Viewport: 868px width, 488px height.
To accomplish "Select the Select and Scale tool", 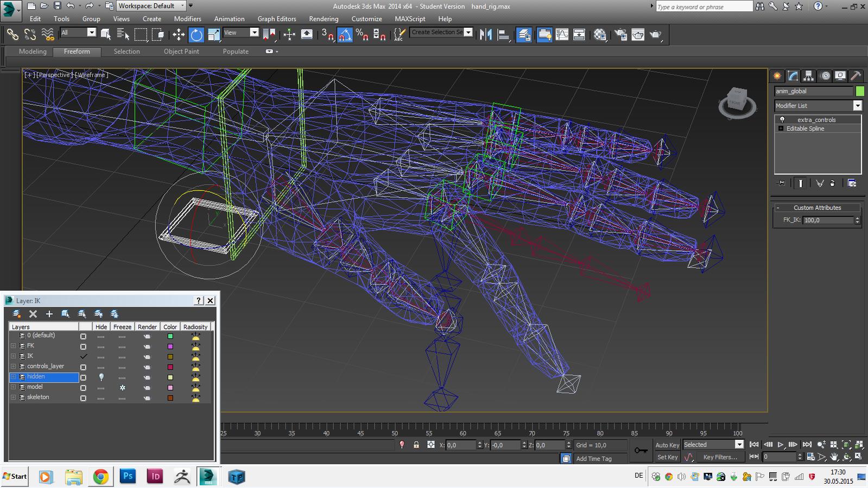I will (214, 35).
